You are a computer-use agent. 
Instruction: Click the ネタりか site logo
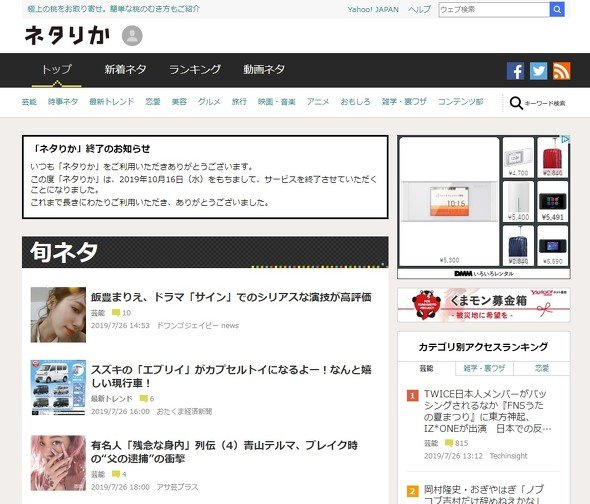coord(68,36)
